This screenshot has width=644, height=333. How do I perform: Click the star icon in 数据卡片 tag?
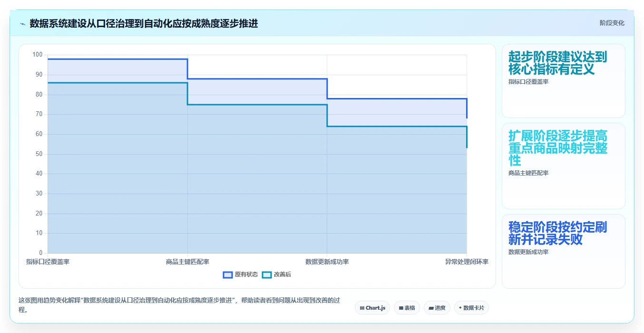coord(460,308)
